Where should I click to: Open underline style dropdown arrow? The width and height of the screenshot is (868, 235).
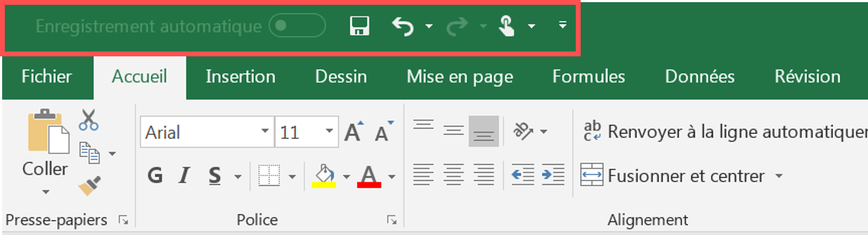coord(237,177)
